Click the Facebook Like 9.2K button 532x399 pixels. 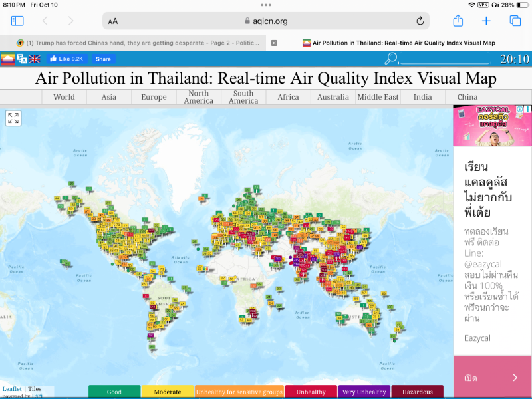tap(66, 59)
